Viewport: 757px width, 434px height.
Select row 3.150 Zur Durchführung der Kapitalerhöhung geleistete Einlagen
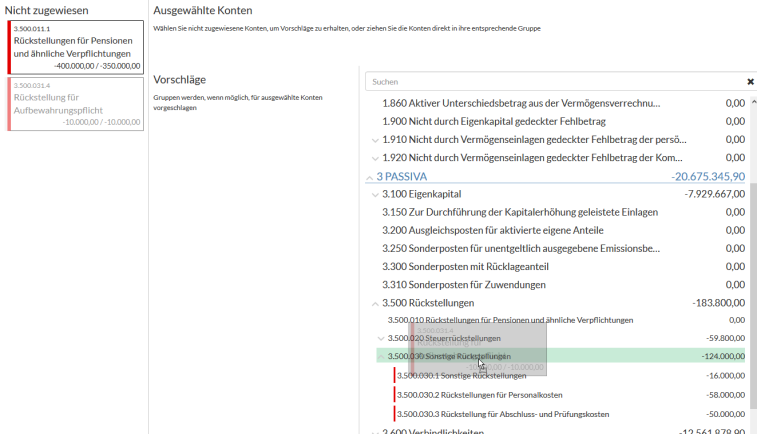tap(561, 212)
